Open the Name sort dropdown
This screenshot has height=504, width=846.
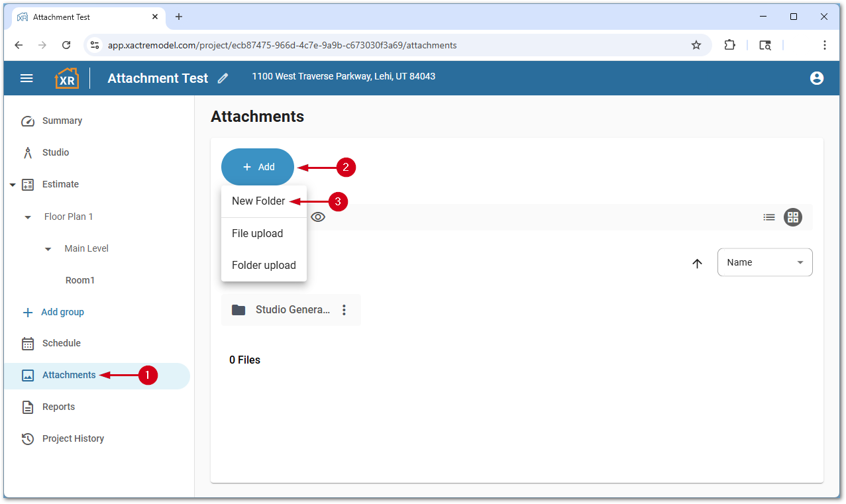(x=765, y=262)
